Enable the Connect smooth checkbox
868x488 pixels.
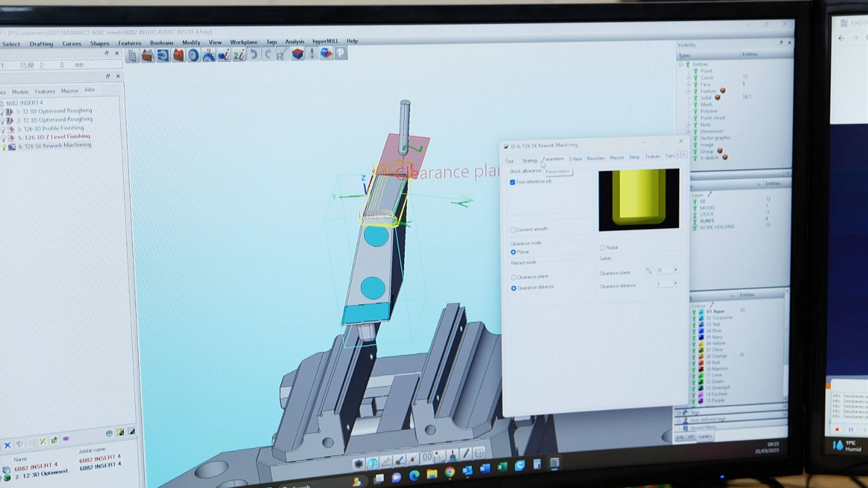point(513,230)
